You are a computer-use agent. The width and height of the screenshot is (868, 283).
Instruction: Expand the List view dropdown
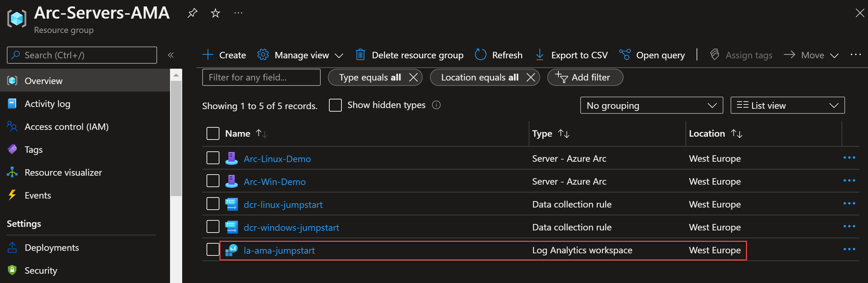pyautogui.click(x=787, y=105)
